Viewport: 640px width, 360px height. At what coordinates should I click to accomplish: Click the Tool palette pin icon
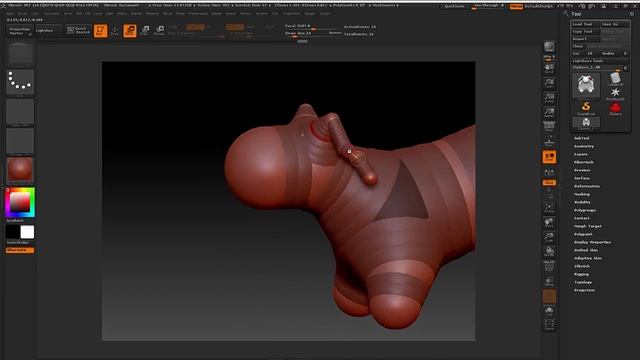coord(632,14)
